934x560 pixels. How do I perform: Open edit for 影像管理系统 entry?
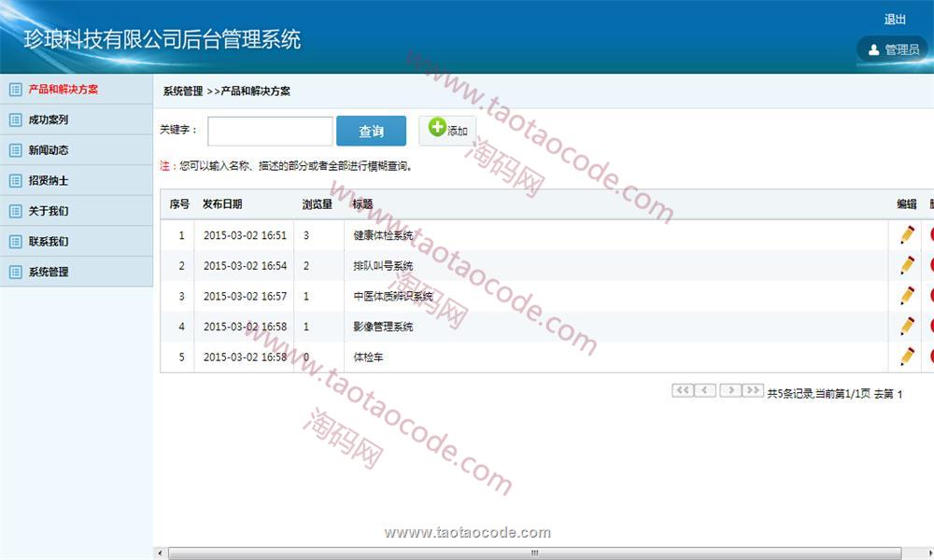pyautogui.click(x=907, y=327)
